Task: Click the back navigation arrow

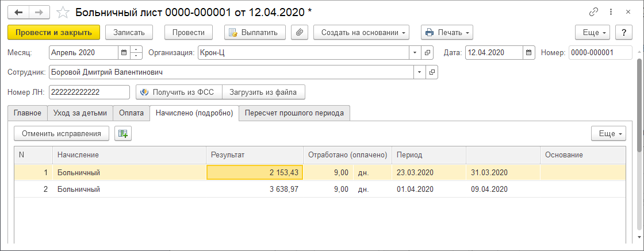Action: tap(18, 12)
